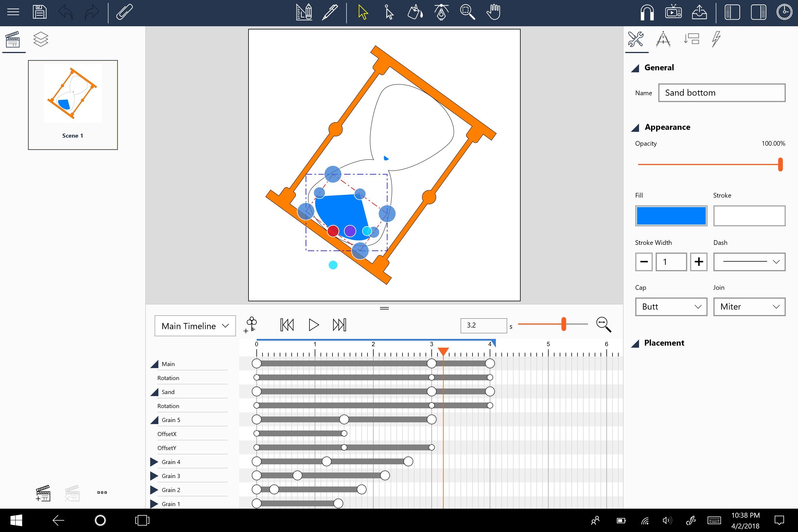Open the Dash style dropdown

pyautogui.click(x=749, y=261)
